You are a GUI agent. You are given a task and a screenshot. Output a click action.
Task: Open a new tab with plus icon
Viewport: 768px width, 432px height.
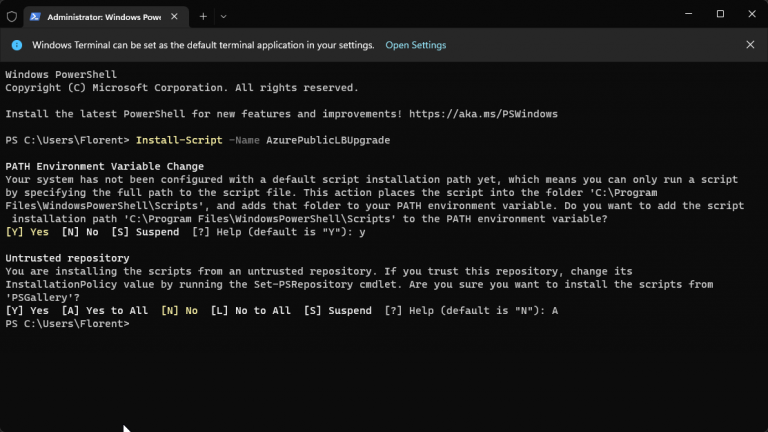pos(203,17)
